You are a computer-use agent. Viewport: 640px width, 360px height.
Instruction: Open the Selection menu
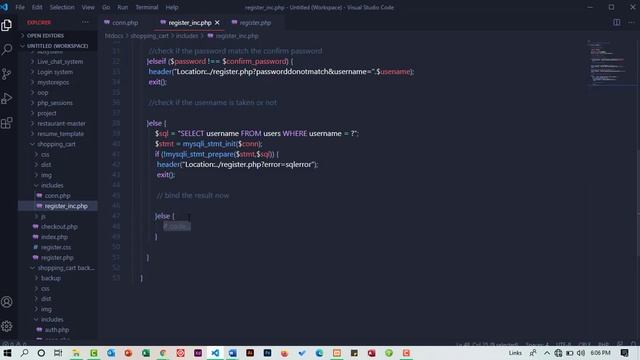tap(62, 7)
